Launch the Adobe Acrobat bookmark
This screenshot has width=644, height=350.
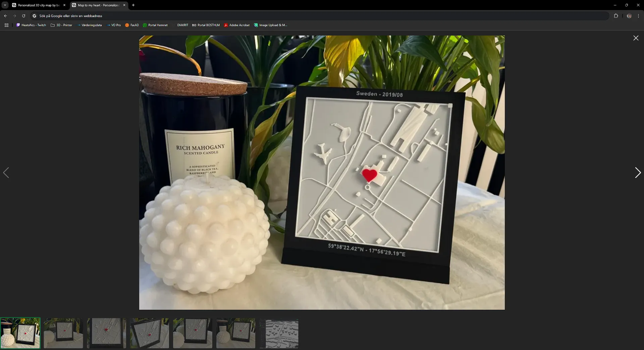[x=237, y=25]
